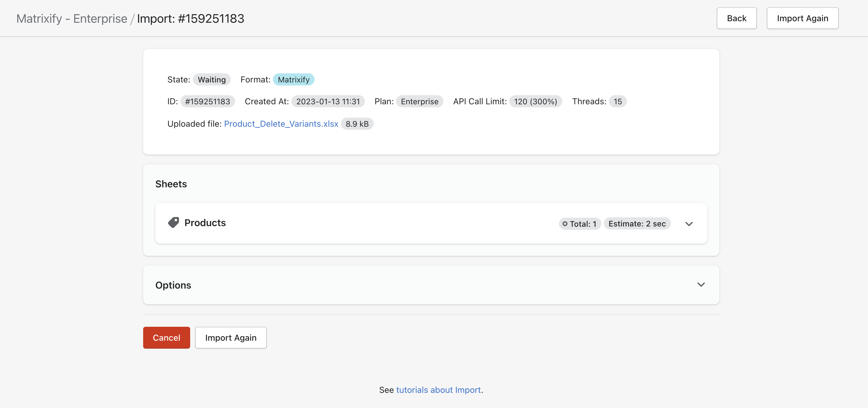Click the Enterprise plan badge

pos(419,102)
